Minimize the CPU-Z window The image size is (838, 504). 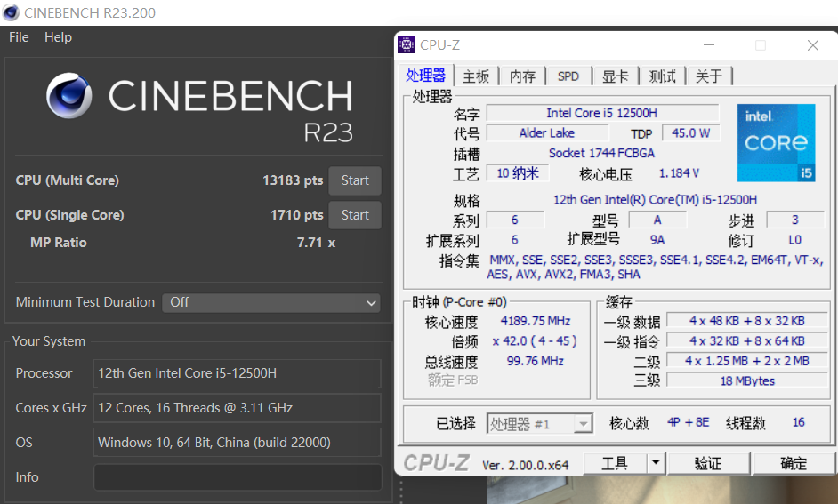709,45
